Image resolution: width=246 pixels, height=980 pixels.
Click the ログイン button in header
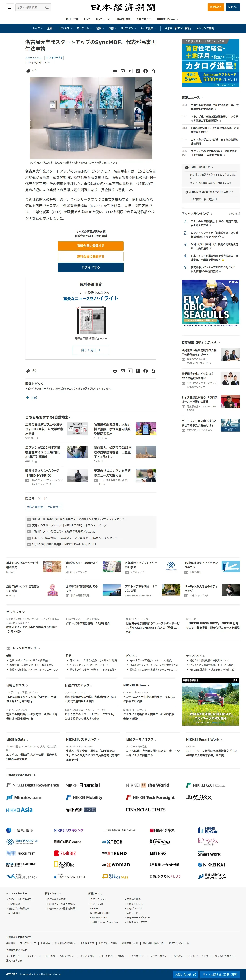(233, 7)
